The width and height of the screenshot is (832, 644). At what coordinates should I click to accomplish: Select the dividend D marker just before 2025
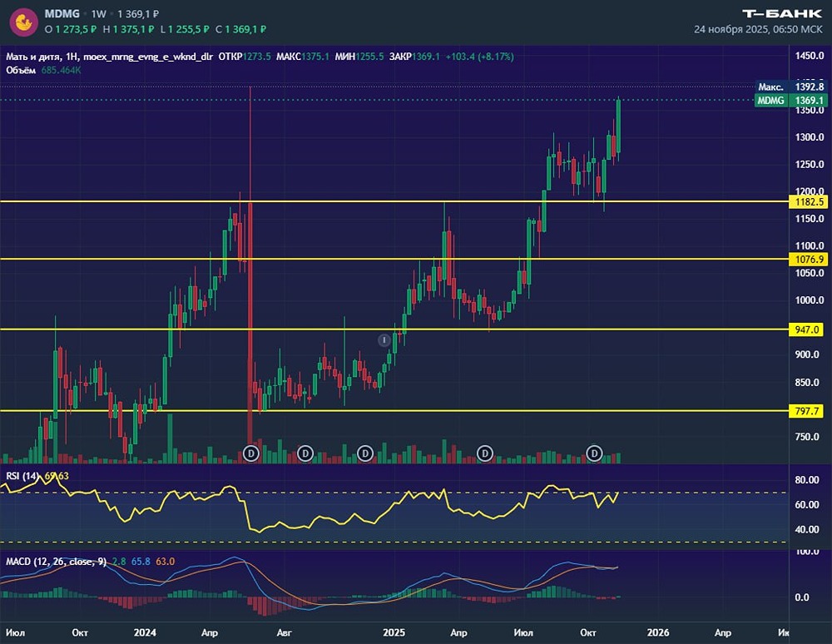pos(365,453)
